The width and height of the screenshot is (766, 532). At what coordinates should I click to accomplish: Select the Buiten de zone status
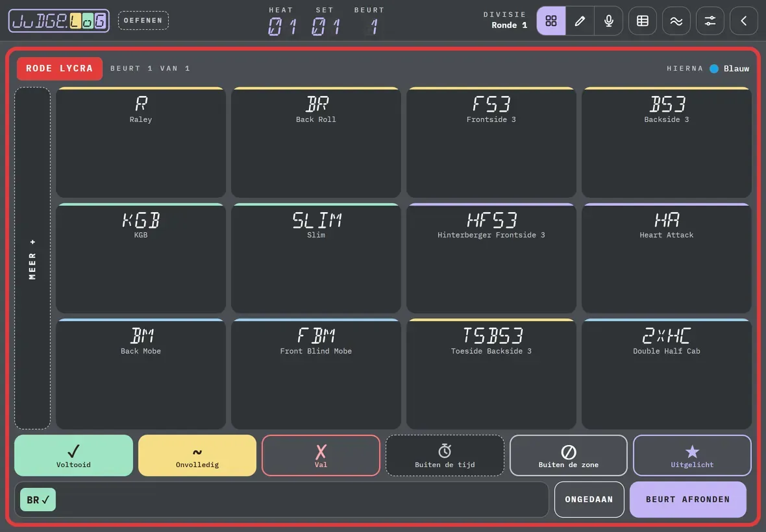pyautogui.click(x=568, y=455)
